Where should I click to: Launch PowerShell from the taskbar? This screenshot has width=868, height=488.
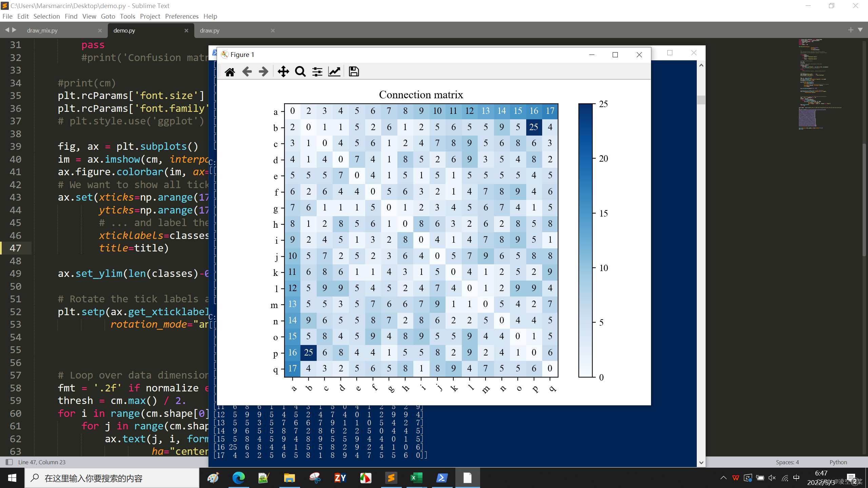click(442, 478)
